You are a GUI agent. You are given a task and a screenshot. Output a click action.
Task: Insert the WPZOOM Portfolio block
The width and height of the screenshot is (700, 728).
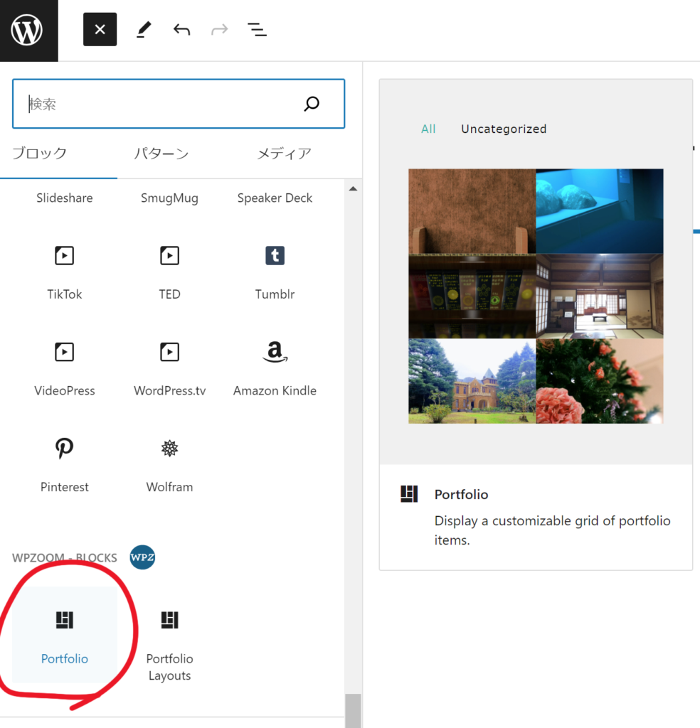[64, 634]
